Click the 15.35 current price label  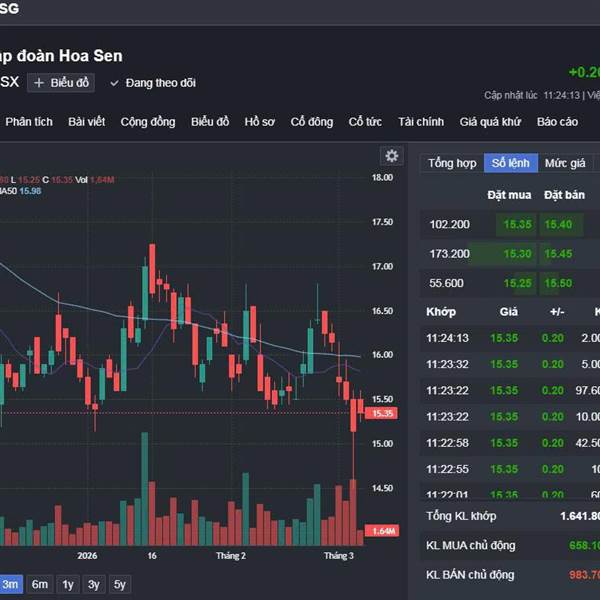pyautogui.click(x=382, y=413)
